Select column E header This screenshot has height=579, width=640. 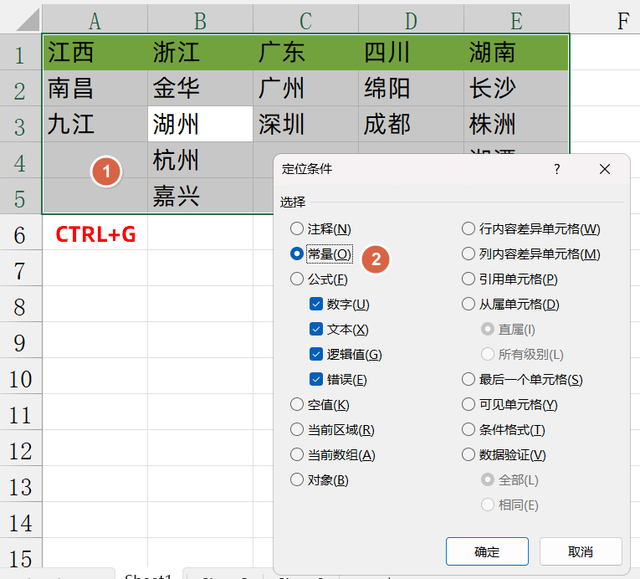(x=516, y=20)
